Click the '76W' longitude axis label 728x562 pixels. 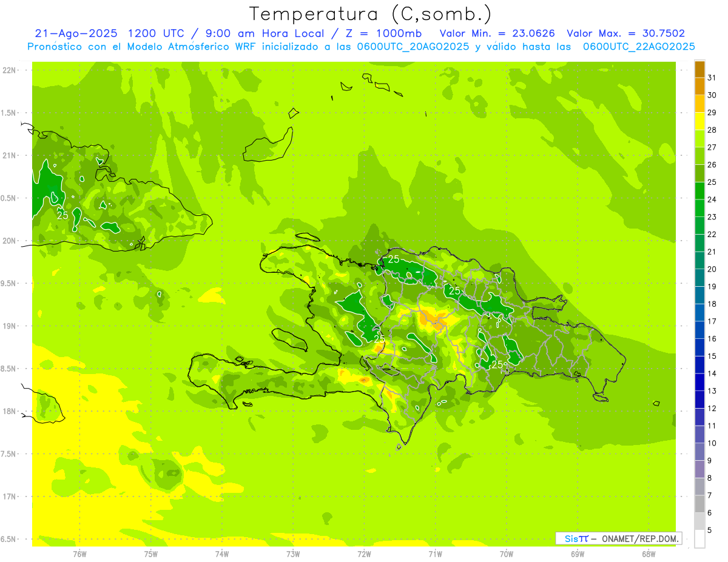tap(79, 554)
